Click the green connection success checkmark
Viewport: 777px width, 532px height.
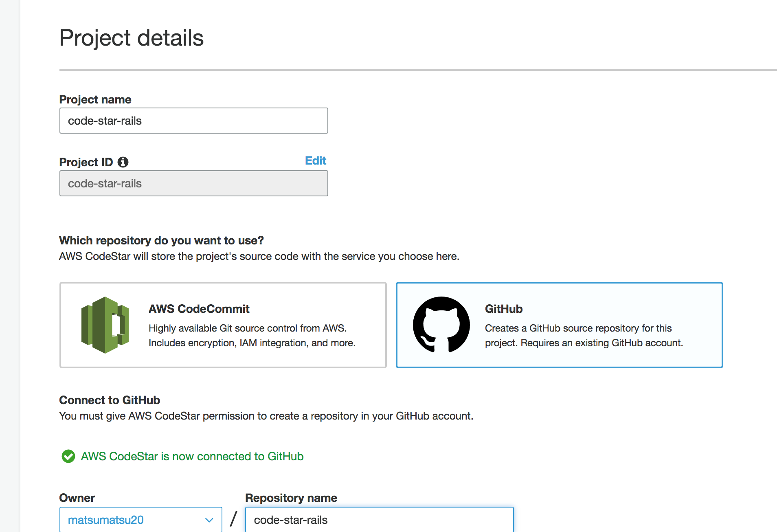coord(68,456)
